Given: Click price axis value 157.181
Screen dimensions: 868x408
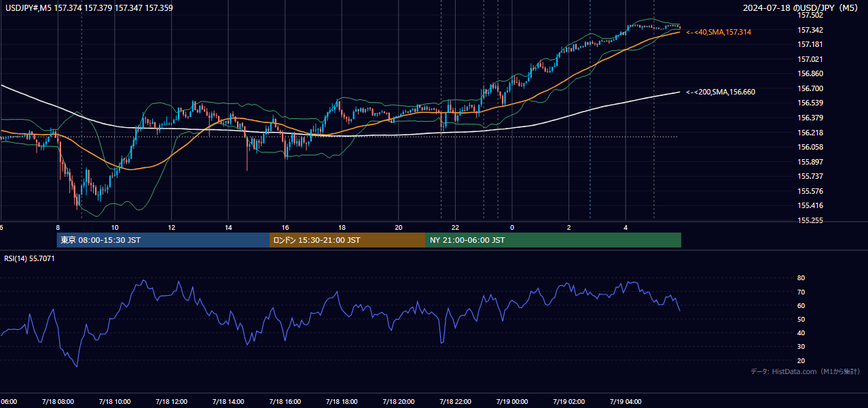Looking at the screenshot, I should (x=810, y=44).
